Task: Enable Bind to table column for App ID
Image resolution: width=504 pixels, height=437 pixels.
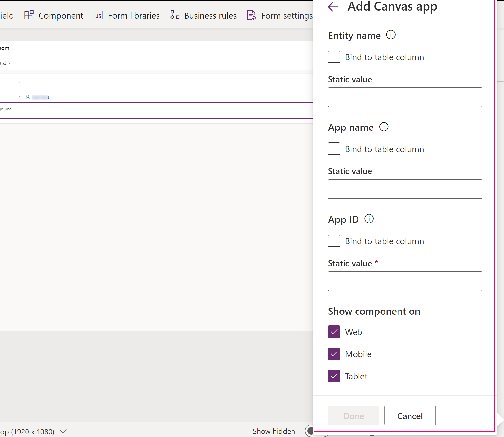Action: tap(334, 240)
